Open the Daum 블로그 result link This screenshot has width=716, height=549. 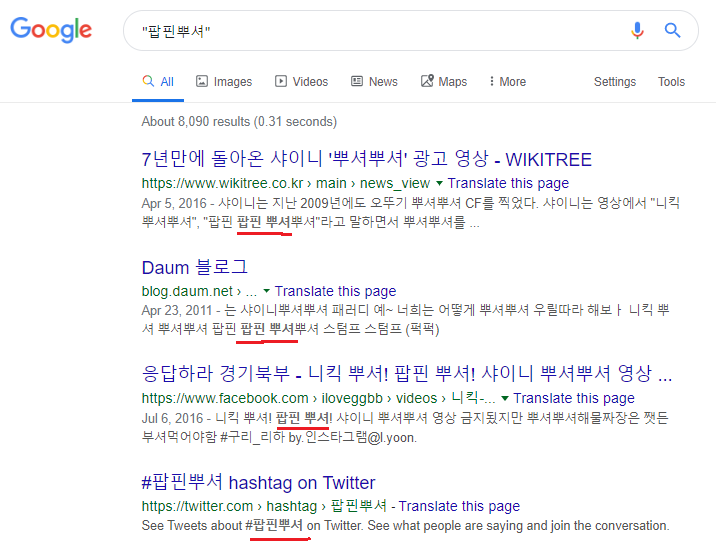click(x=195, y=267)
